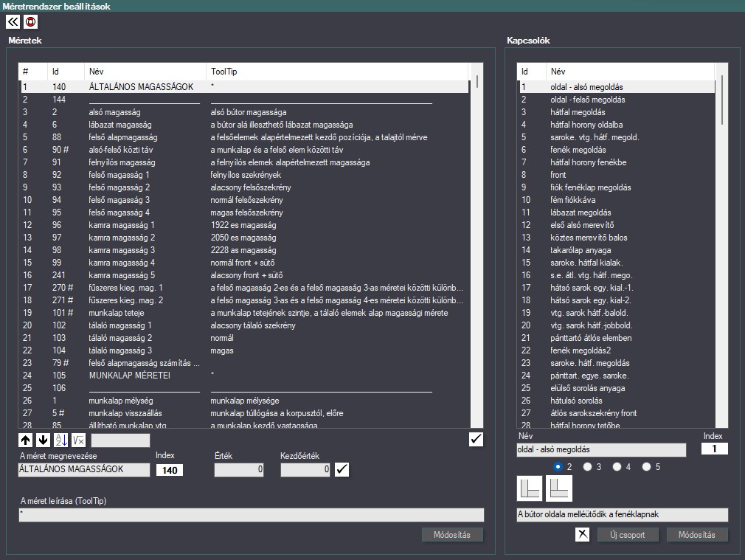Open the red lifebuoy help icon
The height and width of the screenshot is (560, 745).
(30, 22)
